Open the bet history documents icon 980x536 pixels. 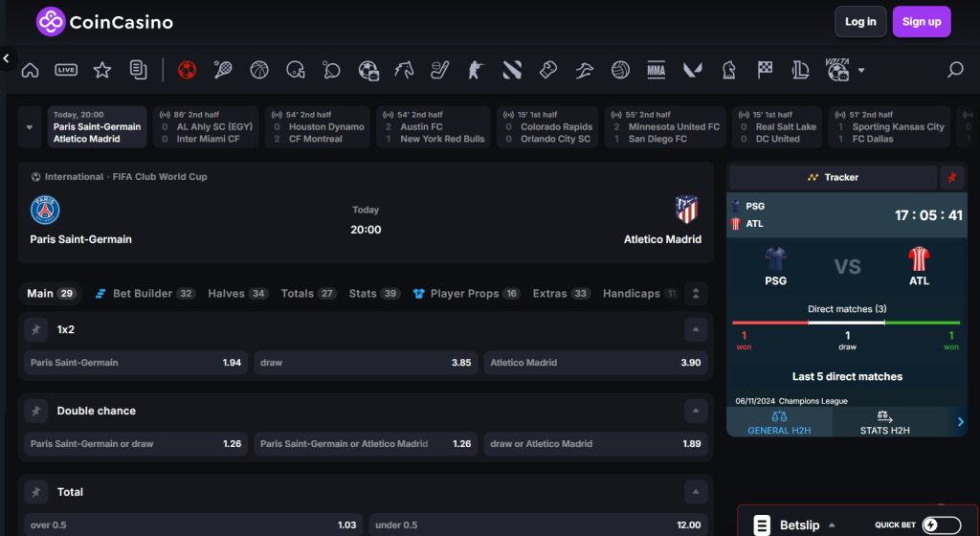[138, 70]
